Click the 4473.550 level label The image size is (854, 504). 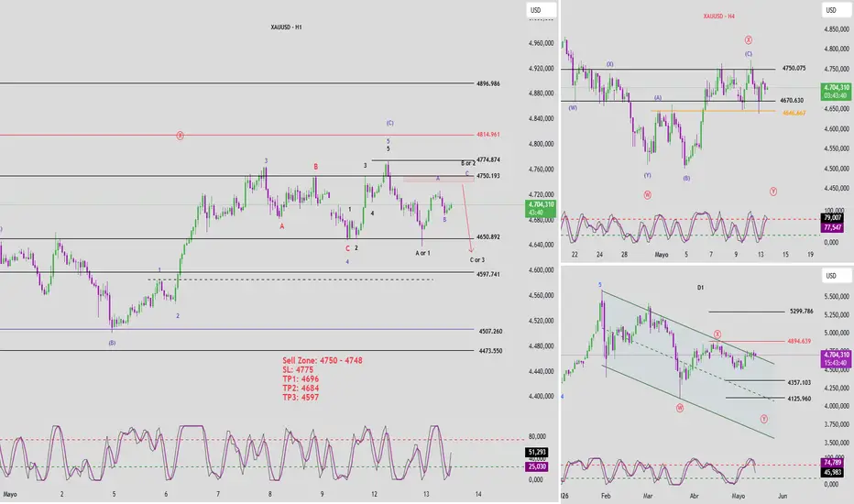coord(491,351)
